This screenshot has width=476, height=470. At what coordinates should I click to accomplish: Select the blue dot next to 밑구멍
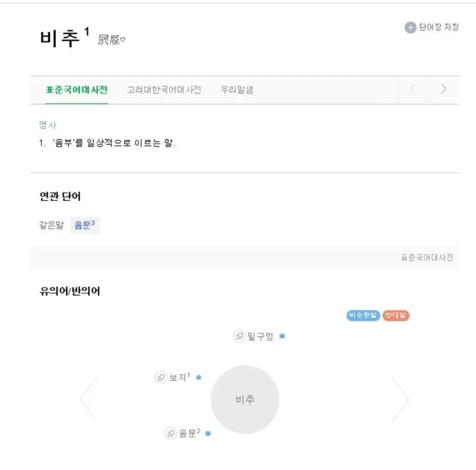click(x=282, y=336)
